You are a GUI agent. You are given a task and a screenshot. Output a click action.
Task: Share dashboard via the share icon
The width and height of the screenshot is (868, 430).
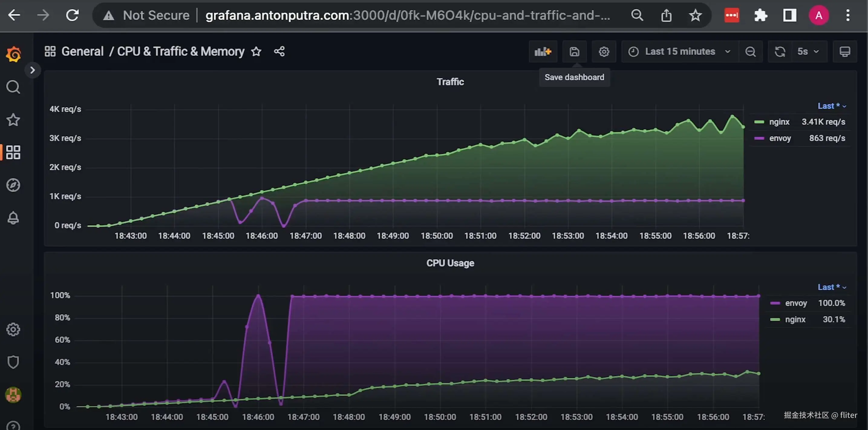[279, 51]
